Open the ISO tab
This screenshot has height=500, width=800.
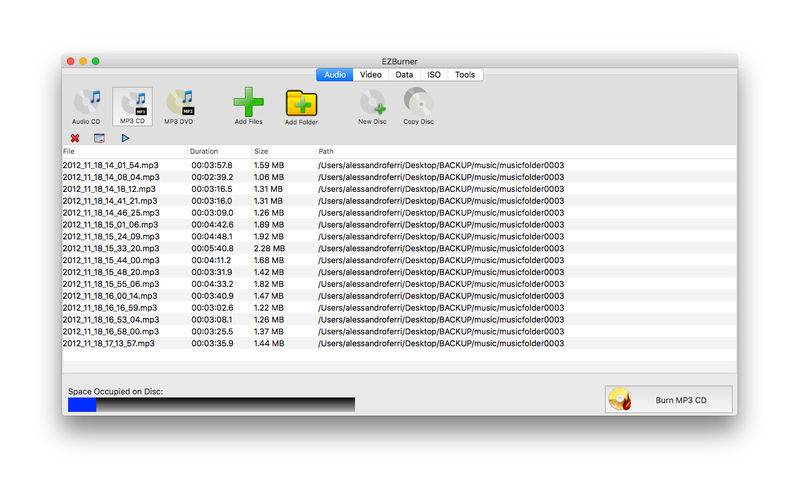tap(434, 74)
